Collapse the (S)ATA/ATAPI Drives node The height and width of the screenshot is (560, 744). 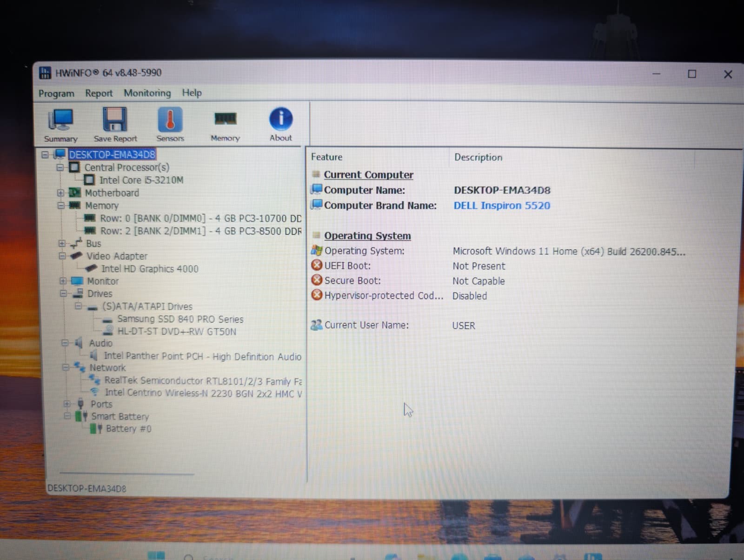pos(78,306)
